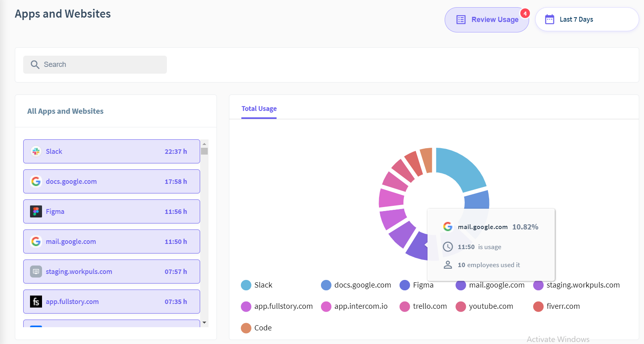This screenshot has width=644, height=344.
Task: Click the FullStory fs icon
Action: pos(36,302)
